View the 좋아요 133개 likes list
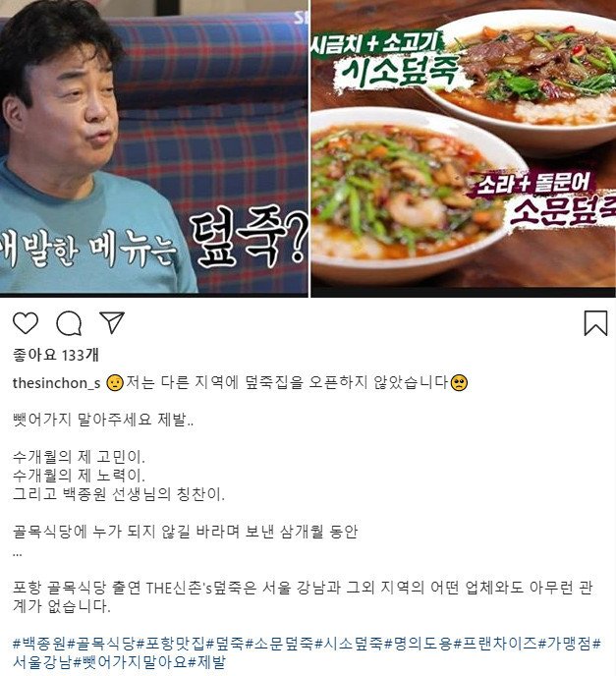The height and width of the screenshot is (676, 616). 56,356
